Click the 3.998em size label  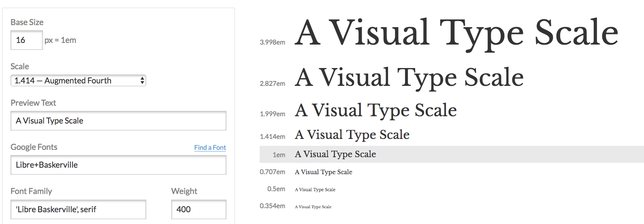273,42
